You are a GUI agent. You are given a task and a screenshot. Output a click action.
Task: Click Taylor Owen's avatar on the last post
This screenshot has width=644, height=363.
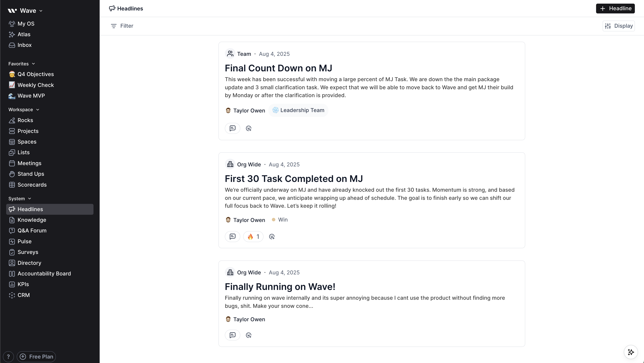(228, 319)
